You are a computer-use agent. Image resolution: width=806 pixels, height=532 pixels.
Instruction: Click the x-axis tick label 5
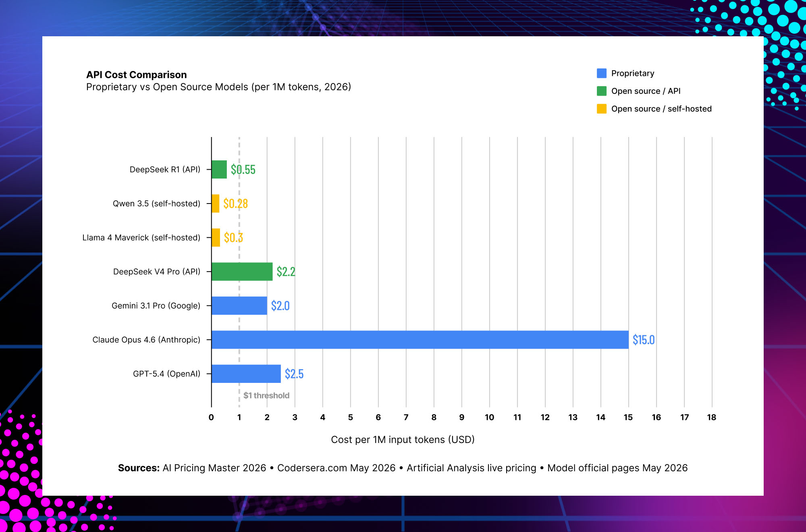point(351,418)
